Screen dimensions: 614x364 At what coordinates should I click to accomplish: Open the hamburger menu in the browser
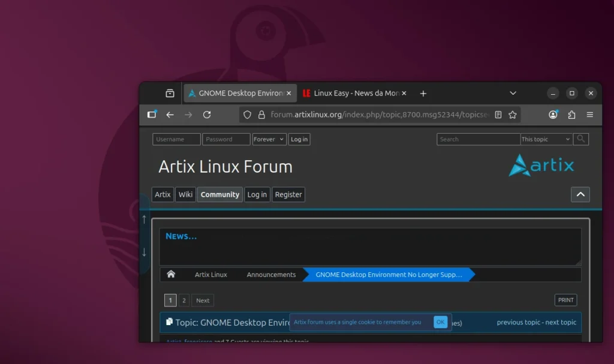pyautogui.click(x=590, y=115)
